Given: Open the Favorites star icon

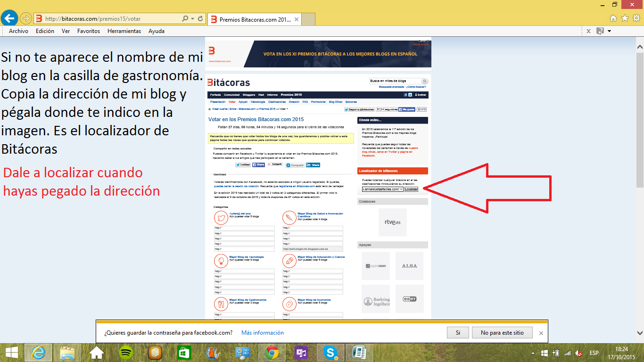Looking at the screenshot, I should pos(625,18).
